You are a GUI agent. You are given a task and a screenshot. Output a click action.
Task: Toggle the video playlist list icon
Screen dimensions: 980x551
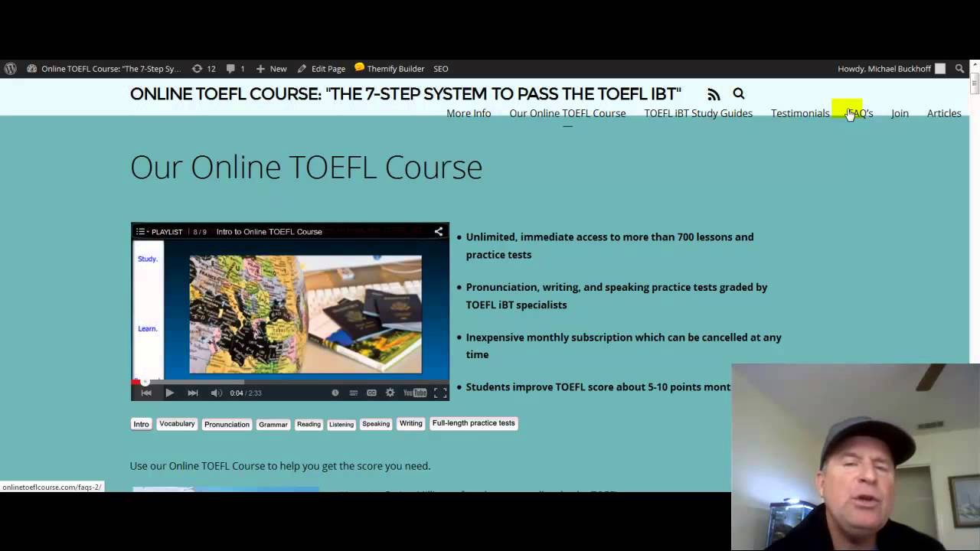[x=353, y=393]
